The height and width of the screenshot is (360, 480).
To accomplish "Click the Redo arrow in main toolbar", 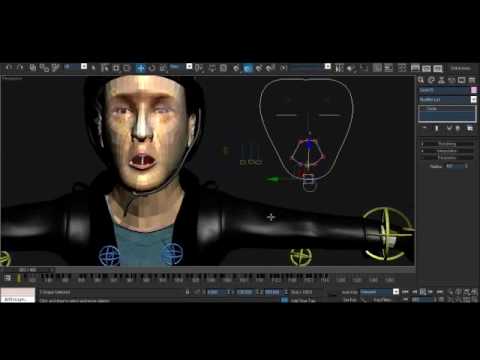I will pyautogui.click(x=20, y=68).
